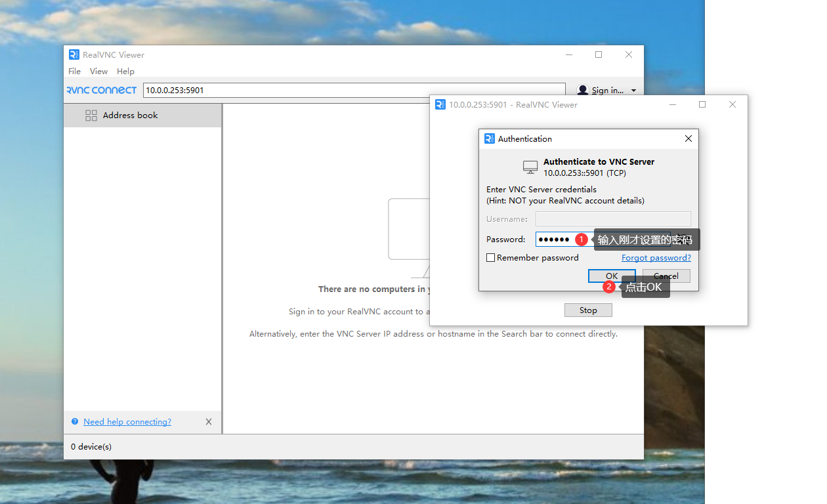Close the RealVNC Viewer main window

(629, 54)
